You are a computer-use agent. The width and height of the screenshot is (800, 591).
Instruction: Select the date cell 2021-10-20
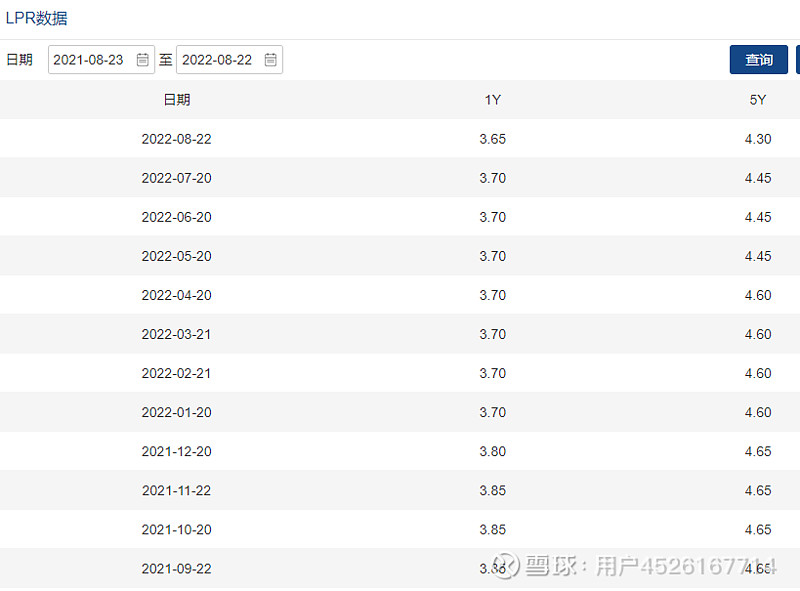[177, 529]
